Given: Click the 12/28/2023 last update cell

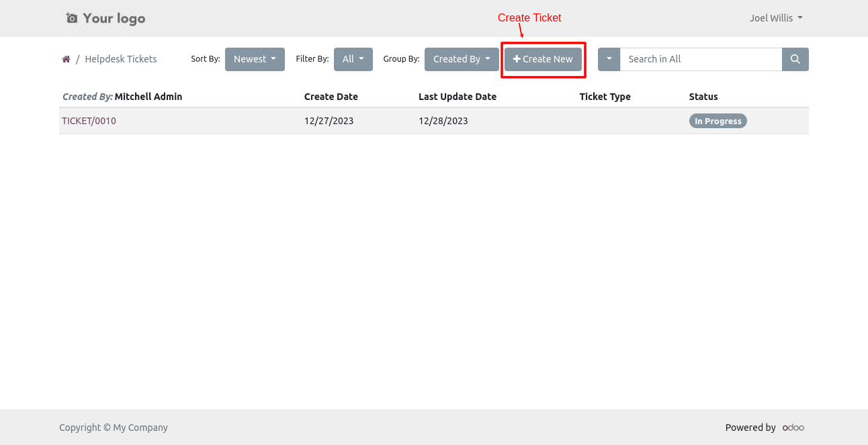Looking at the screenshot, I should [443, 121].
